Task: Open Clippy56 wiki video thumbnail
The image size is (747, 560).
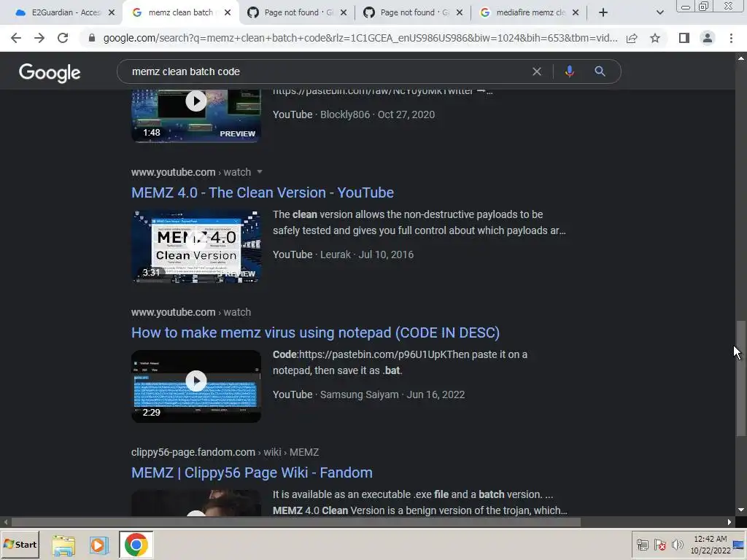Action: [x=196, y=503]
